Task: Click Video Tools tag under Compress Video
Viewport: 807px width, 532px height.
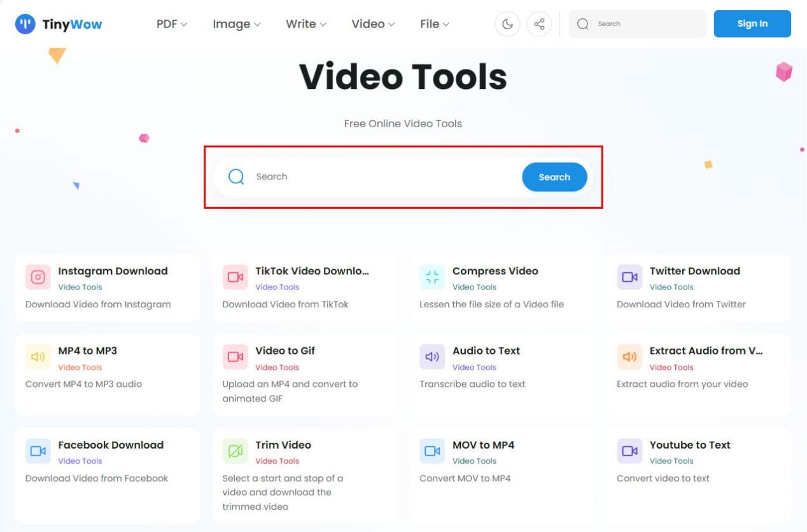Action: (x=474, y=287)
